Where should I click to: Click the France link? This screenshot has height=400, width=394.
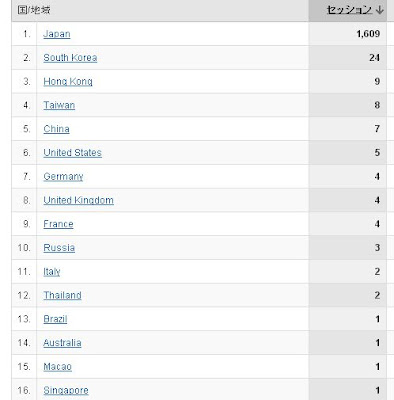click(58, 224)
